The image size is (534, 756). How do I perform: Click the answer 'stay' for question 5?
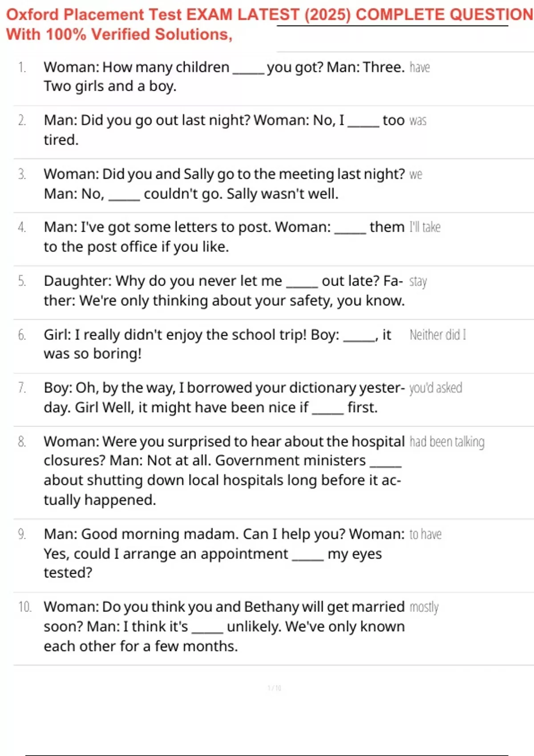click(418, 281)
